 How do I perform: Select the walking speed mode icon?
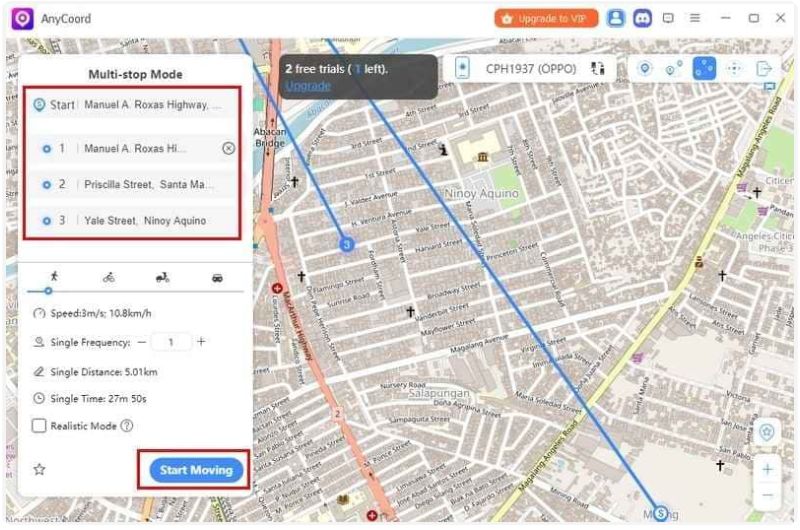pos(54,277)
